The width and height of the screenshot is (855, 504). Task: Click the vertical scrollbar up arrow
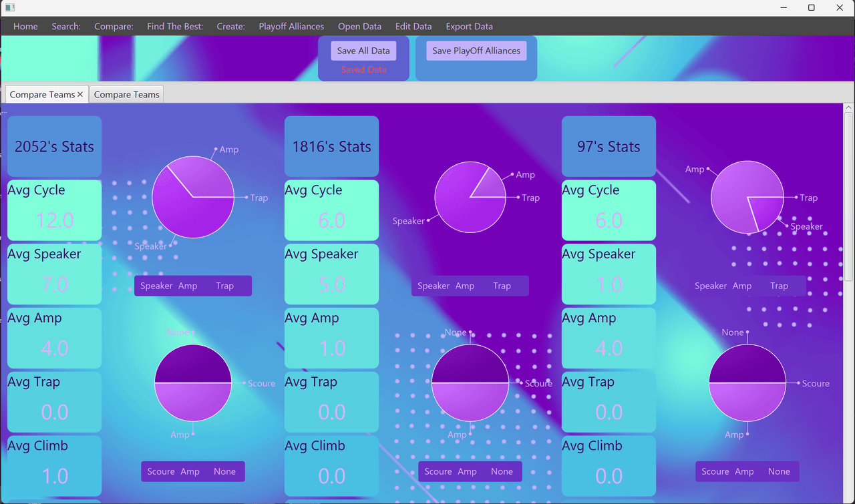click(849, 107)
